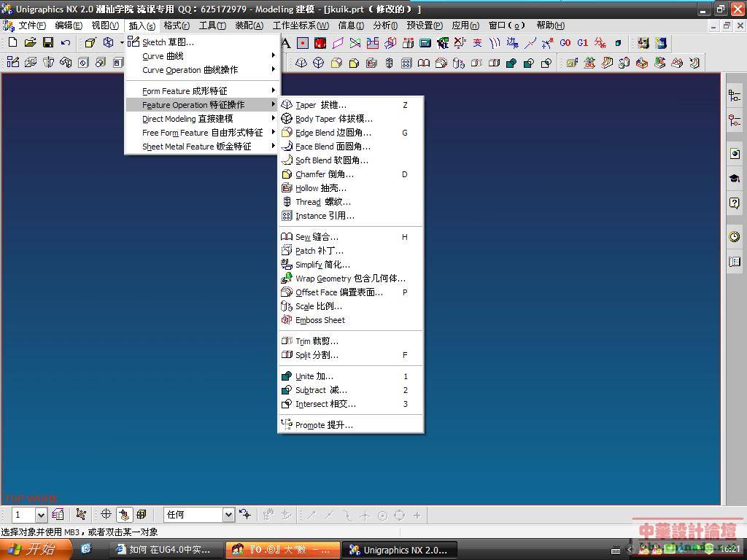Undo the last action
The width and height of the screenshot is (747, 560).
[66, 42]
